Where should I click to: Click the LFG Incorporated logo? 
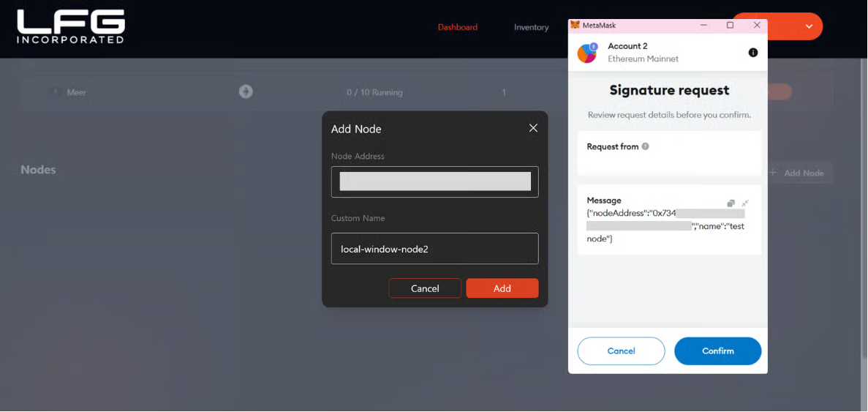click(71, 27)
